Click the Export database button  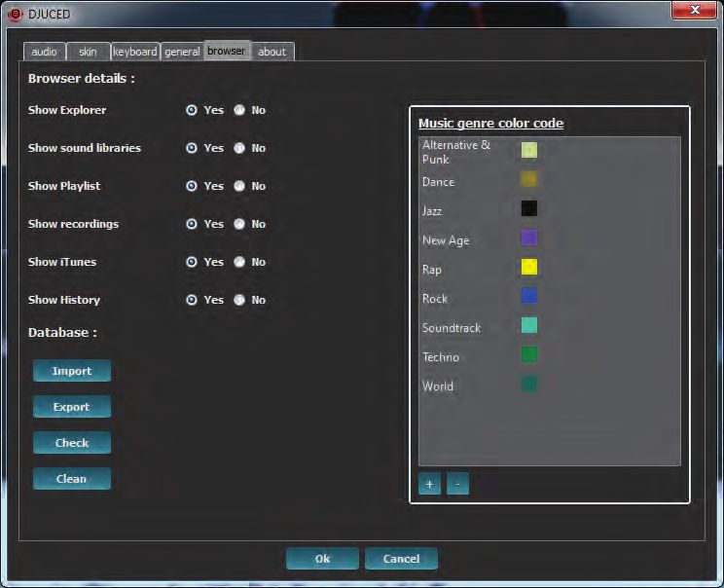click(72, 407)
